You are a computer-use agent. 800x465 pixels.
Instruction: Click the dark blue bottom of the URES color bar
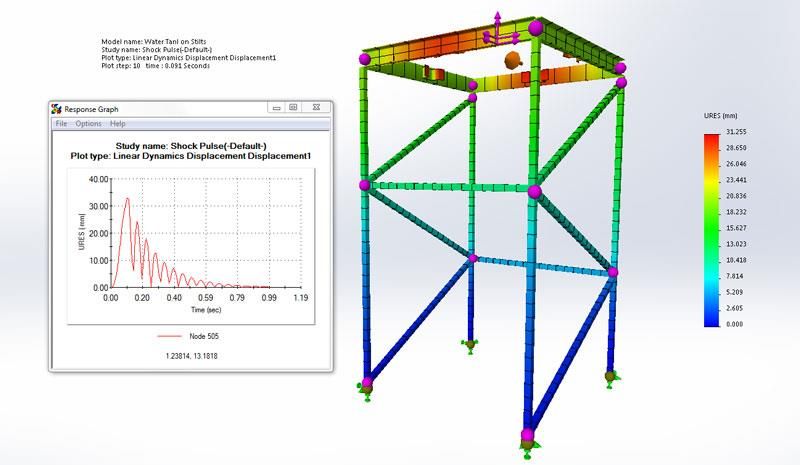(712, 318)
